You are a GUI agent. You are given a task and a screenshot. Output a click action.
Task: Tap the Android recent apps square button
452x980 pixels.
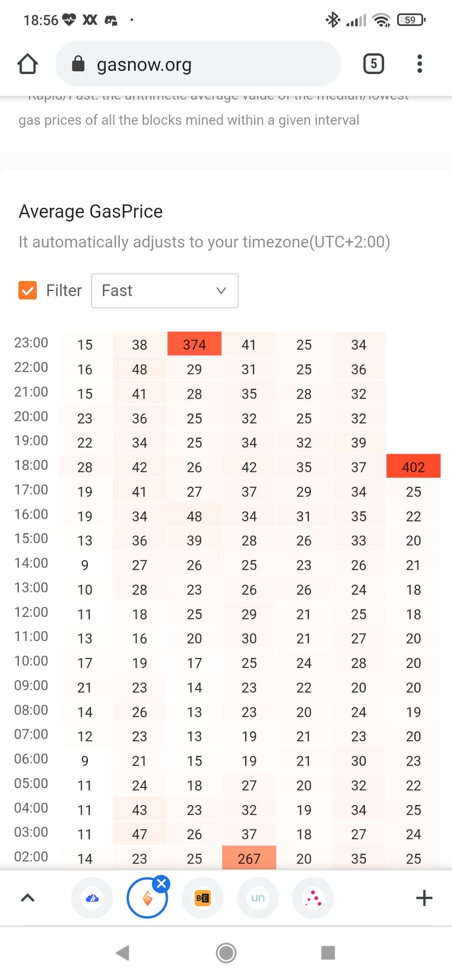point(328,953)
